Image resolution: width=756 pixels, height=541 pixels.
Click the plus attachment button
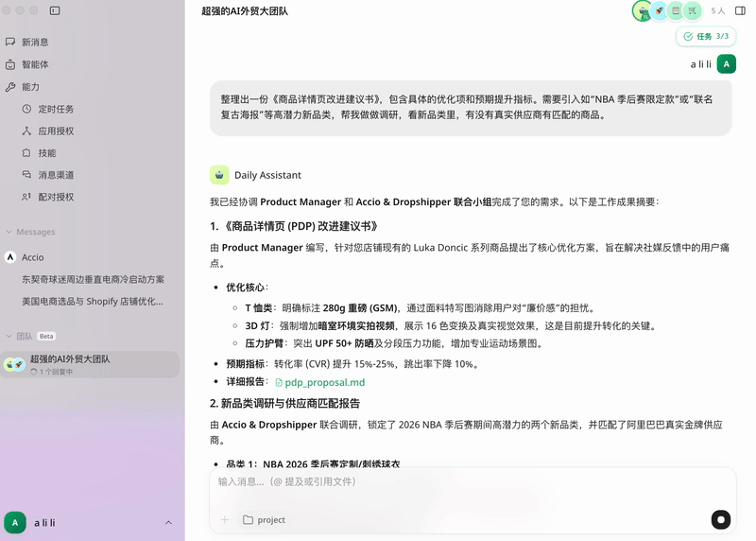225,520
